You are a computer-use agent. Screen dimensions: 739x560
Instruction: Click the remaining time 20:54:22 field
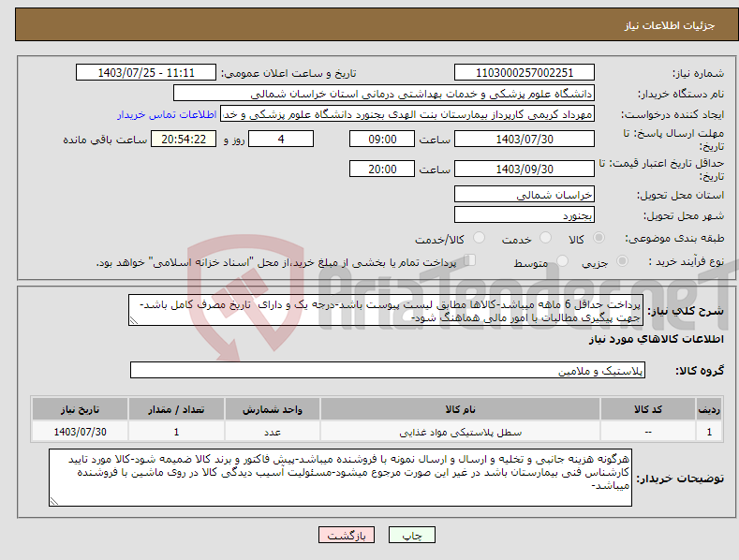point(184,139)
